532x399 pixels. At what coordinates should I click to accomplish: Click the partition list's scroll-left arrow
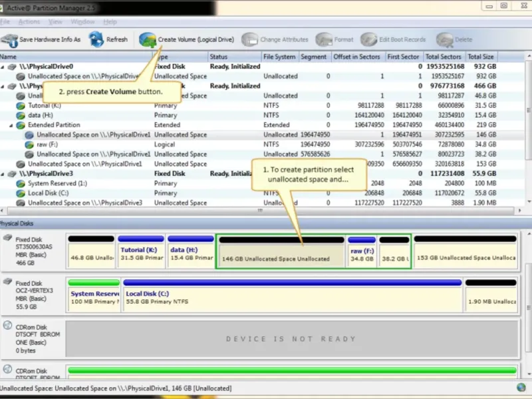(2, 211)
